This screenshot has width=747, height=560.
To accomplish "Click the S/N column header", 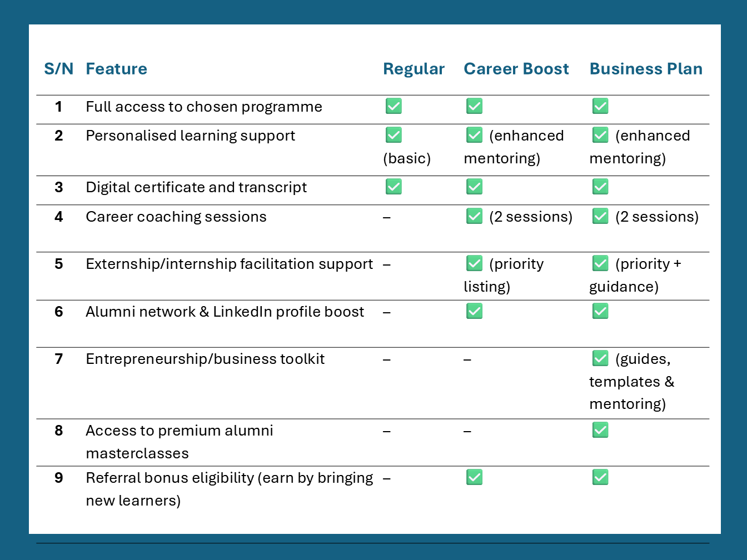I will pos(58,69).
